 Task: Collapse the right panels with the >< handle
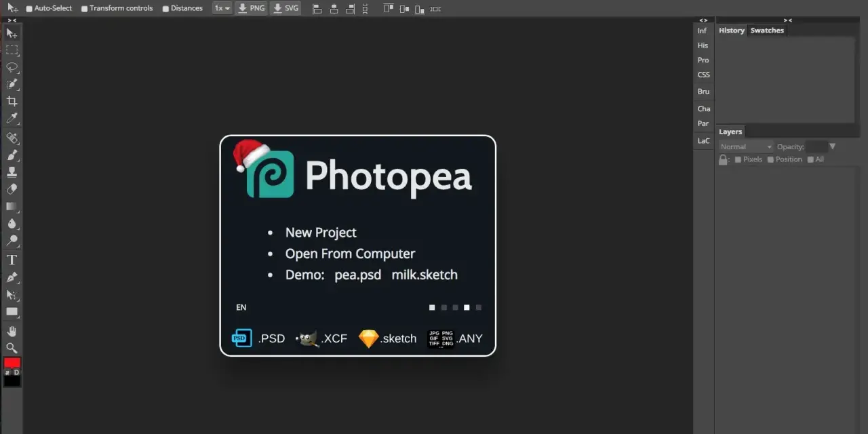[787, 20]
